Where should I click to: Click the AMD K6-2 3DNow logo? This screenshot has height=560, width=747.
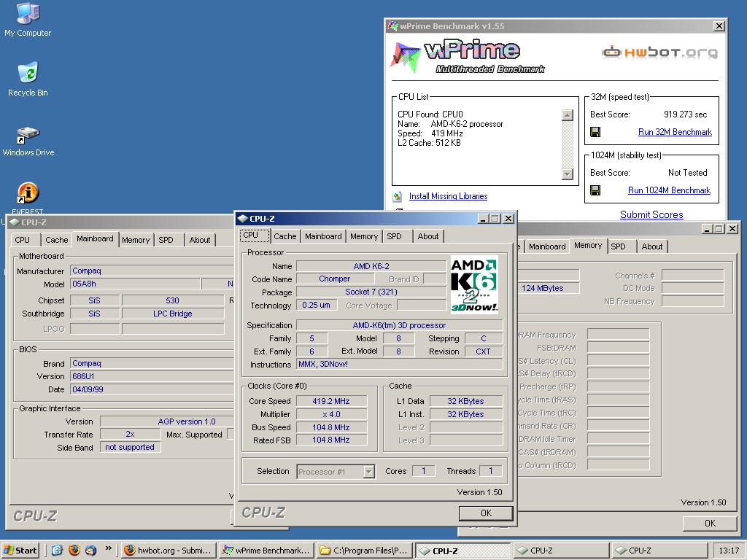click(474, 284)
